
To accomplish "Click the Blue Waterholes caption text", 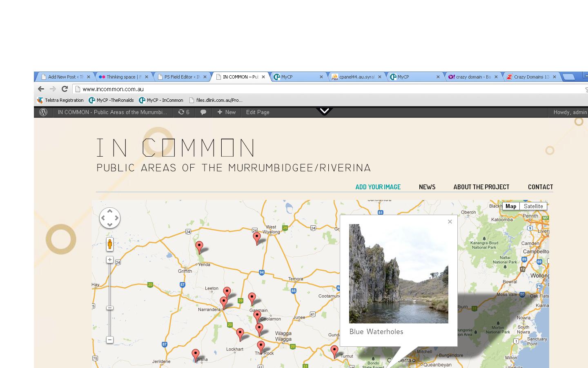I will [x=376, y=332].
